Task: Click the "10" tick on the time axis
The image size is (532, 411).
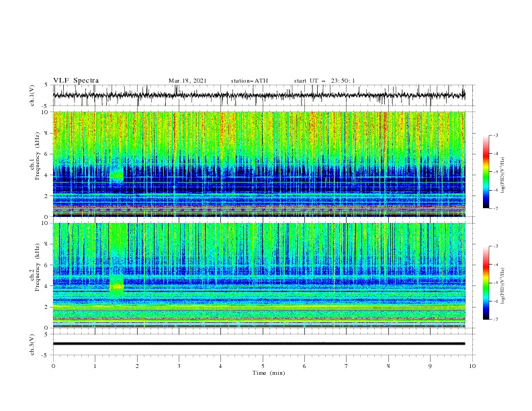Action: [472, 366]
